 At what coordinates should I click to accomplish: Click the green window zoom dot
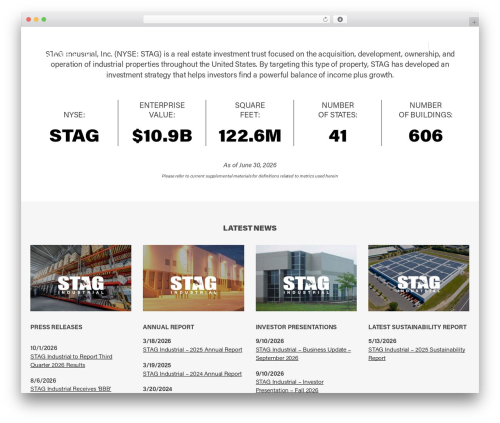coord(44,20)
